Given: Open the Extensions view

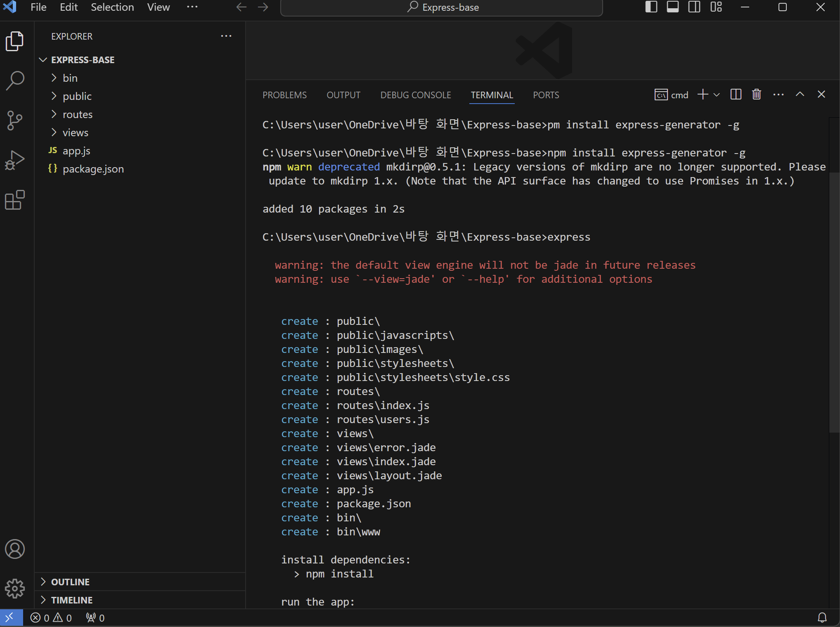Looking at the screenshot, I should click(x=15, y=200).
